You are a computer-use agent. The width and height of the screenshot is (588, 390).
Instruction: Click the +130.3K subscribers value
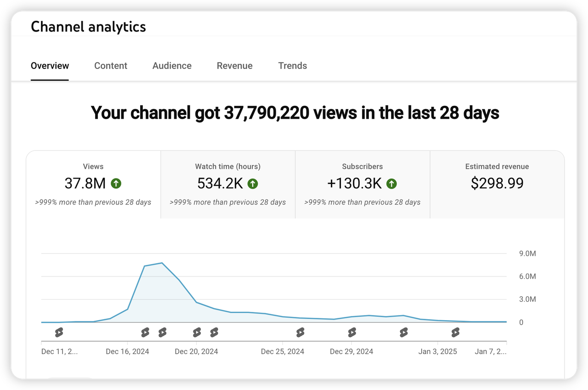coord(355,184)
